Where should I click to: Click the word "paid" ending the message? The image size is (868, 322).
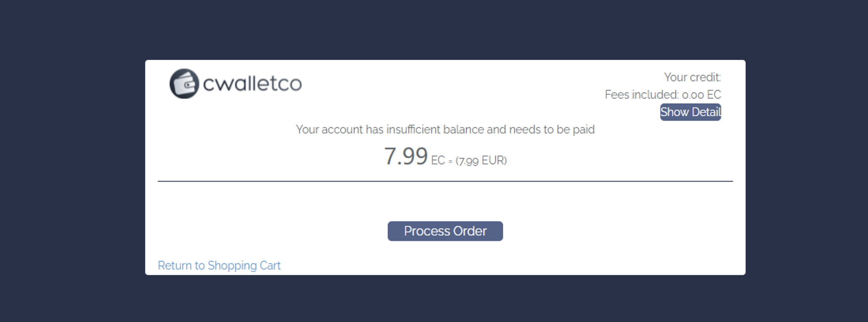coord(584,129)
